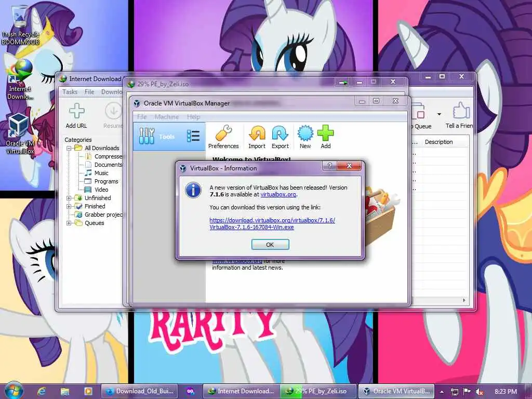Collapse the All Downloads tree node

coord(69,148)
